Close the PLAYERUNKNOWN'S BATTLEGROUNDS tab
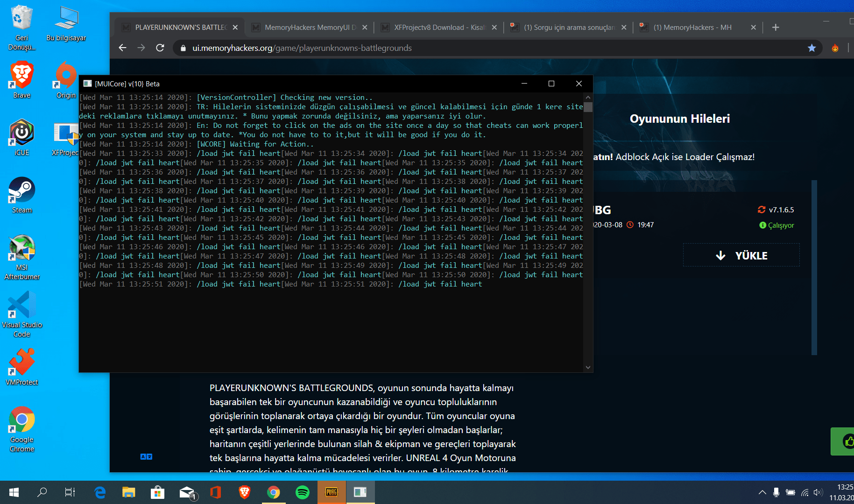The image size is (854, 504). (235, 28)
